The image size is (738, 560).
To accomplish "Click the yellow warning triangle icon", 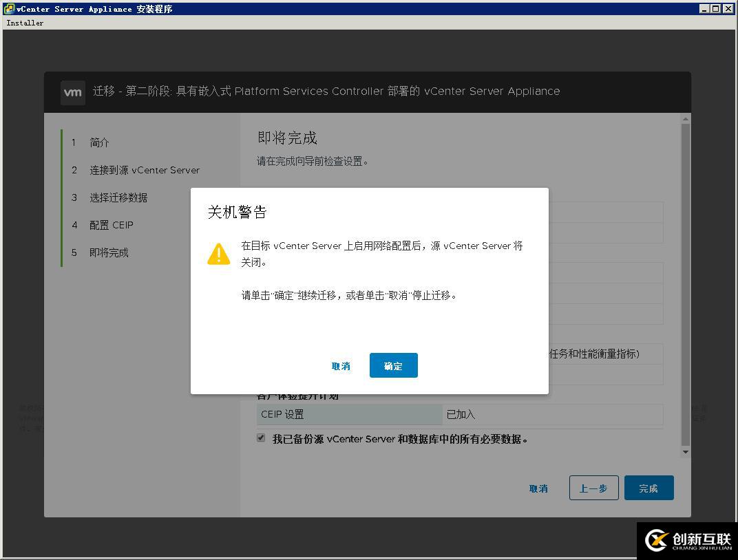I will [219, 254].
